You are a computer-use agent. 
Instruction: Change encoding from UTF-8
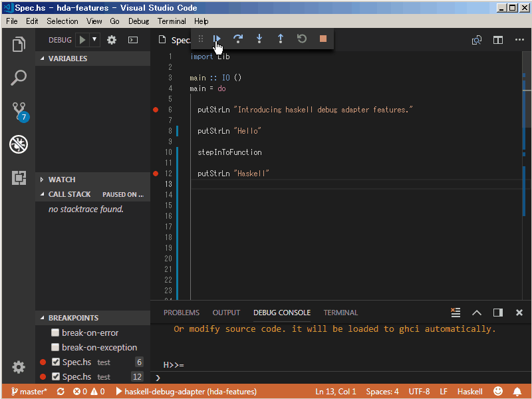[x=419, y=392]
